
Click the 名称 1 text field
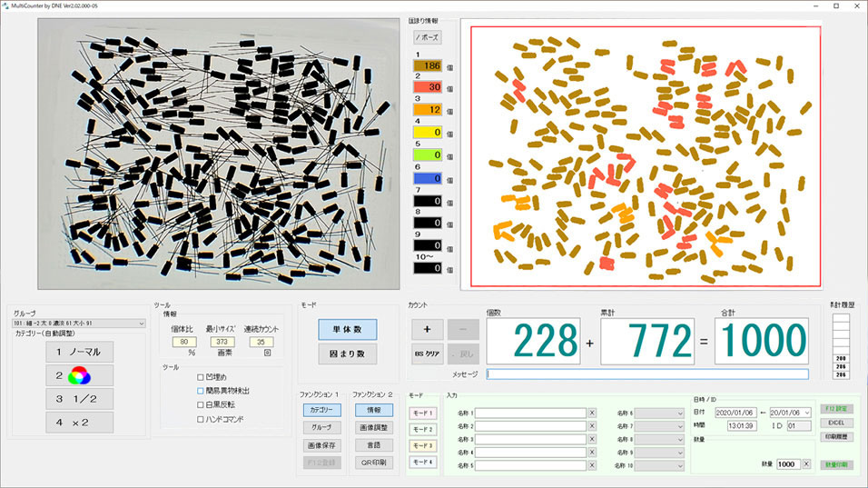[530, 413]
